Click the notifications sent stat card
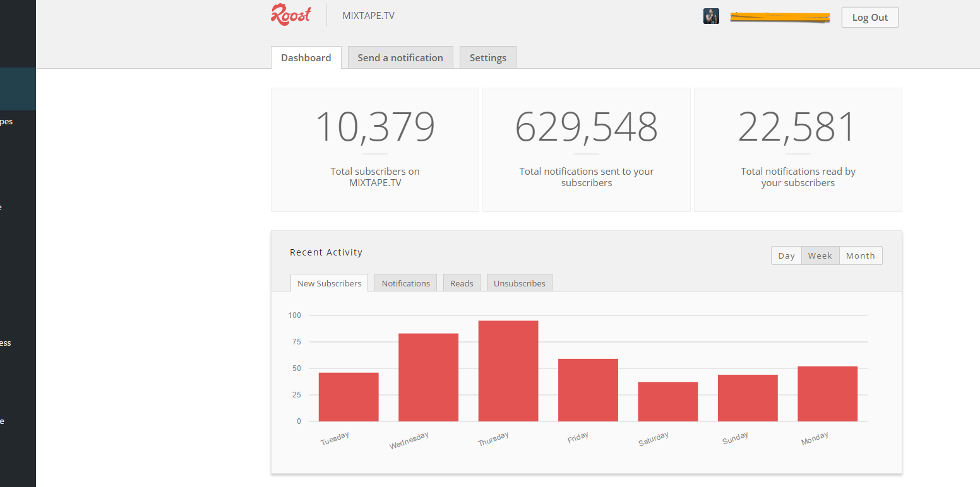The image size is (980, 487). click(x=586, y=150)
